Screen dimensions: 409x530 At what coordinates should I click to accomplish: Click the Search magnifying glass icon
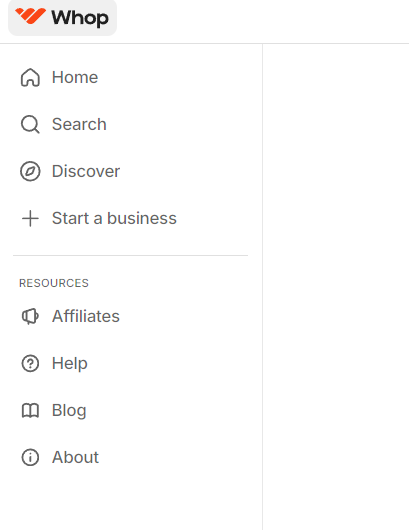click(30, 124)
